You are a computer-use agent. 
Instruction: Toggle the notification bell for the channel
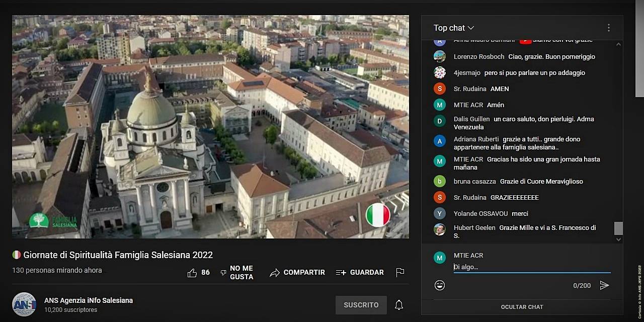[x=399, y=305]
